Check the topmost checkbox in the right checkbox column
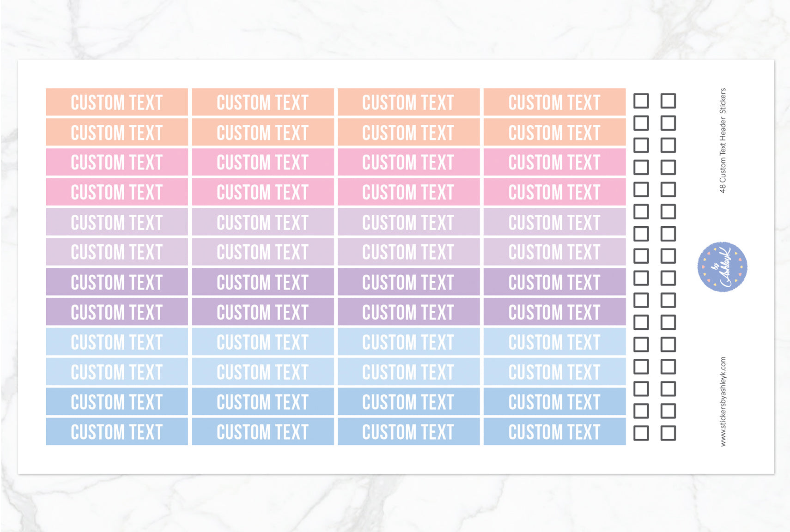 click(x=668, y=101)
